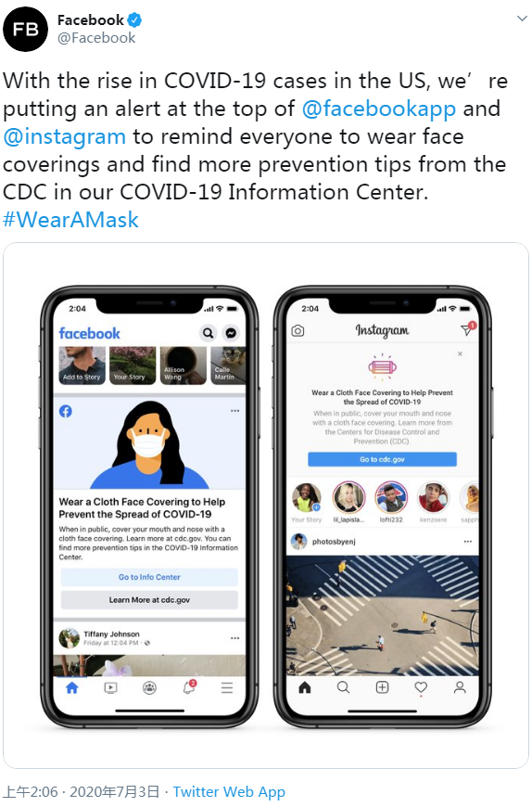Image resolution: width=532 pixels, height=807 pixels.
Task: Click the Go to cdc.gov button
Action: (382, 459)
